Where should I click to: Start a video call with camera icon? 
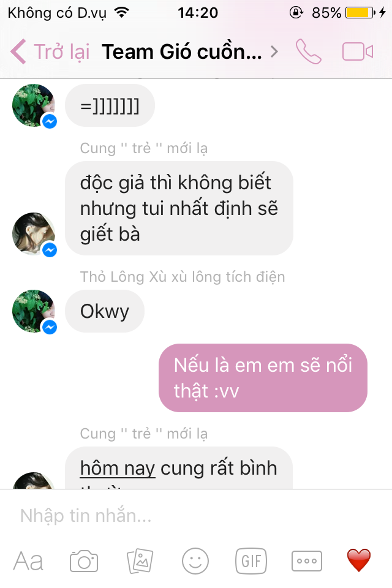358,51
